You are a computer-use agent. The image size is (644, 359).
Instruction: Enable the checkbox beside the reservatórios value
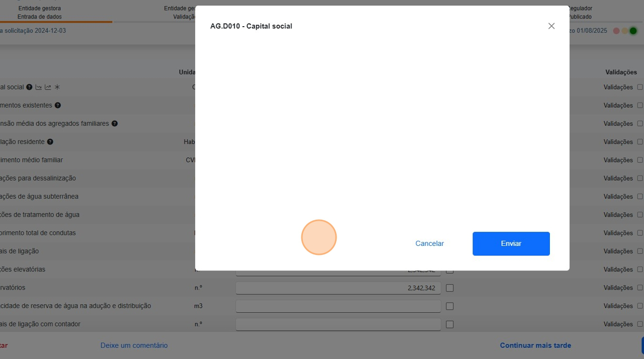pyautogui.click(x=449, y=288)
